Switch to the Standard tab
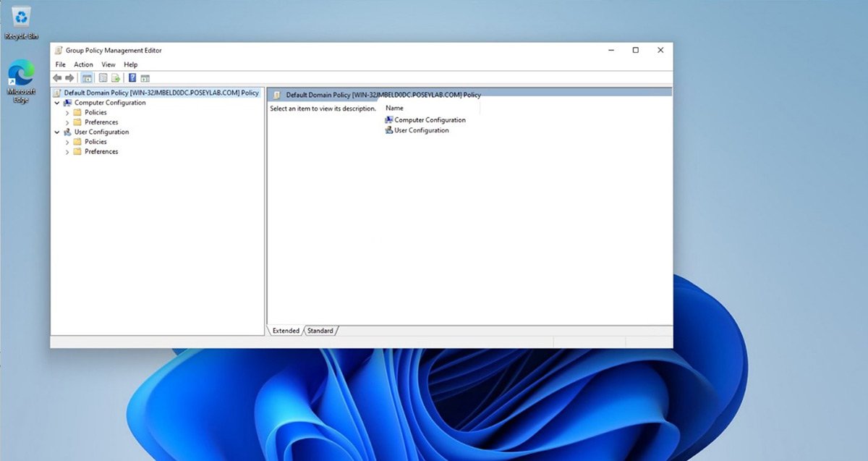 point(320,331)
